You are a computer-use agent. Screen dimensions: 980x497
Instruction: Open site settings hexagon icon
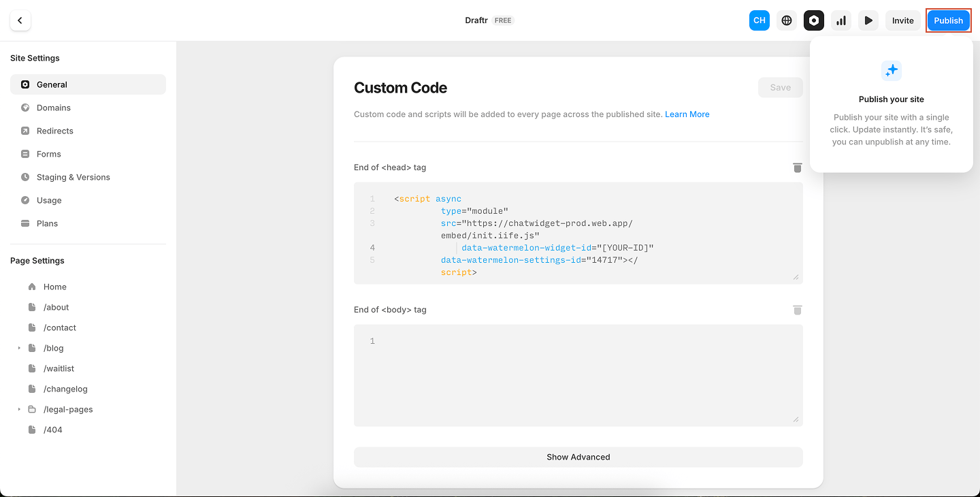pos(814,20)
